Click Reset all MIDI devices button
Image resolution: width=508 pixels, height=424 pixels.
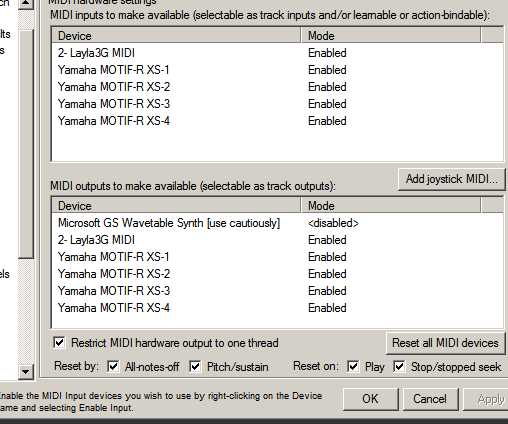[445, 343]
